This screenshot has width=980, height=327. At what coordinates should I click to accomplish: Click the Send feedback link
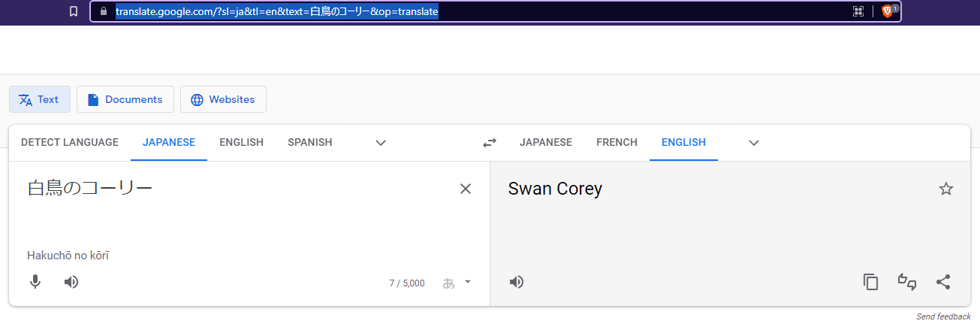(x=943, y=316)
